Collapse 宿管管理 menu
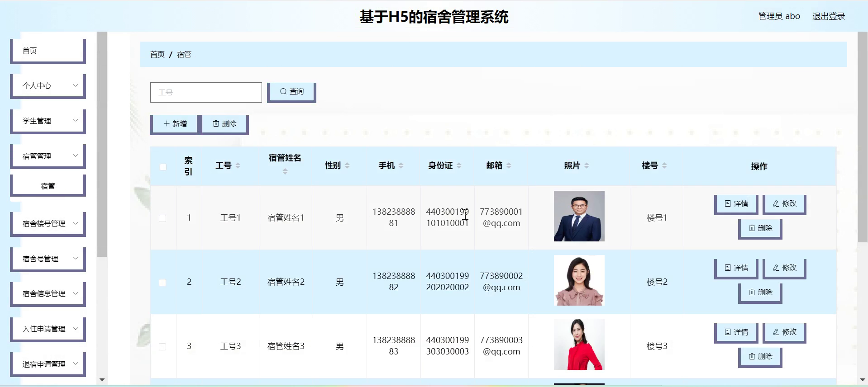Screen dimensions: 868x387 tap(48, 156)
